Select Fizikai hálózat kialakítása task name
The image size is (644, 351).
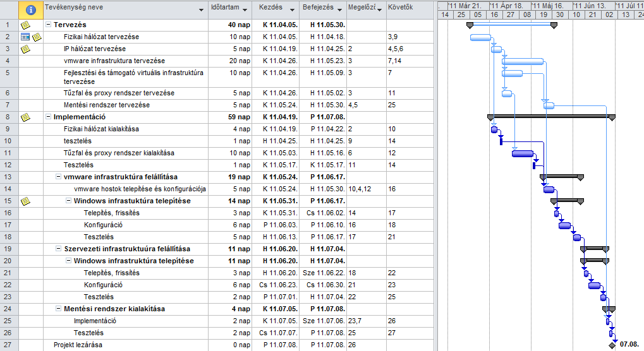click(101, 129)
